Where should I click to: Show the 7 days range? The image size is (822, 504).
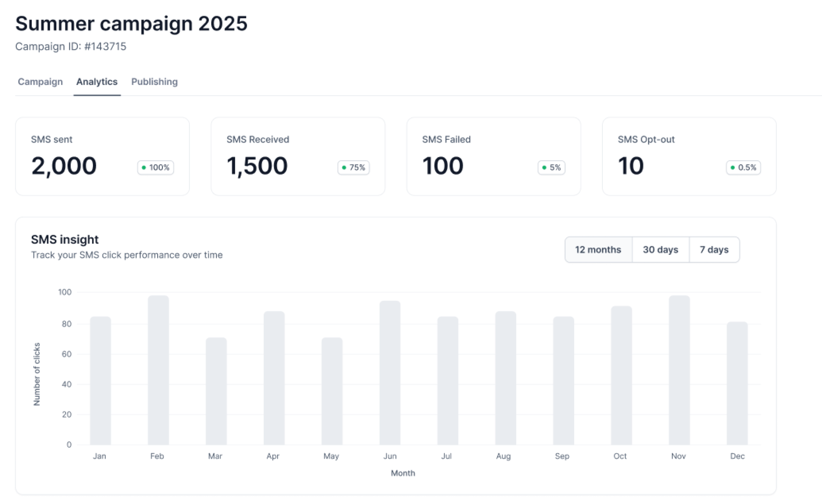click(x=714, y=250)
